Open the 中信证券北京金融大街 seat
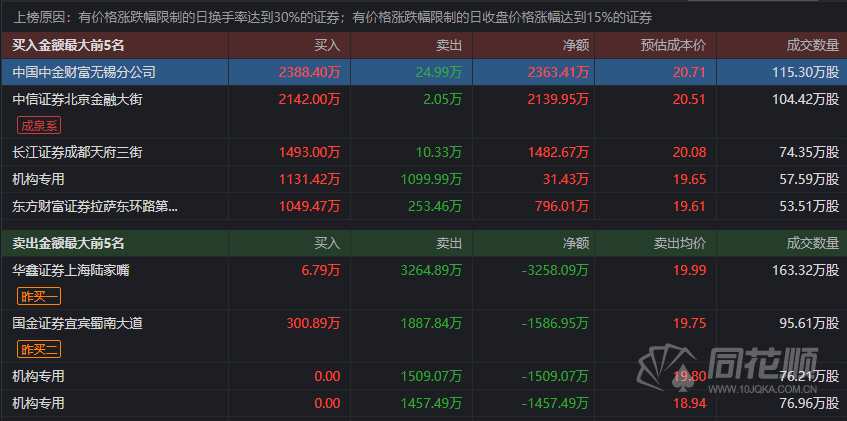 point(77,99)
